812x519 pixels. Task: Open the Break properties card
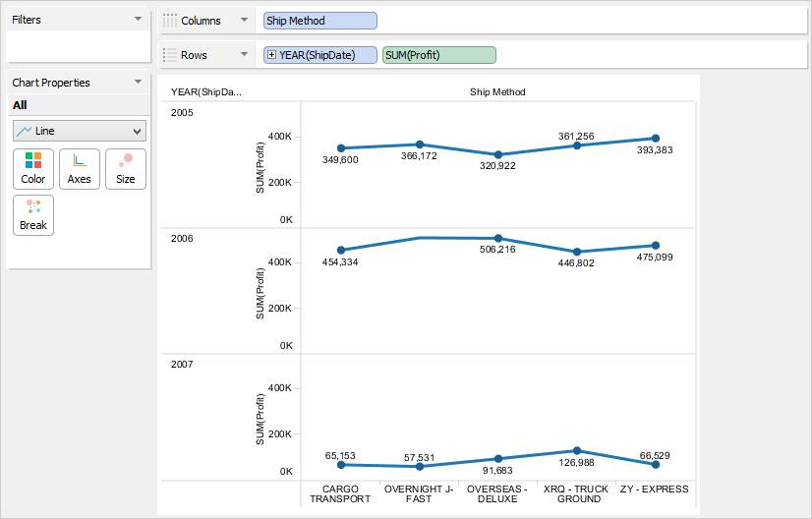tap(33, 214)
